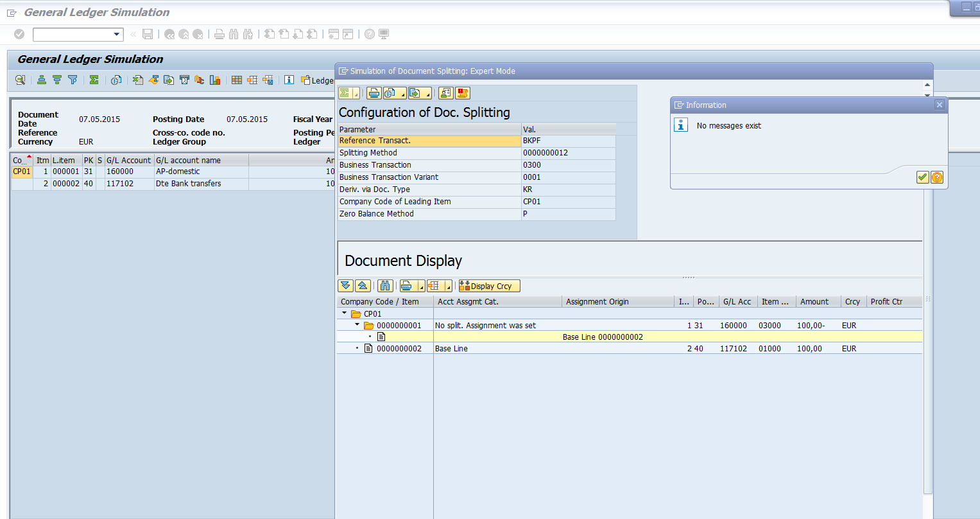This screenshot has width=980, height=519.
Task: Click inside the command input field
Action: (73, 34)
